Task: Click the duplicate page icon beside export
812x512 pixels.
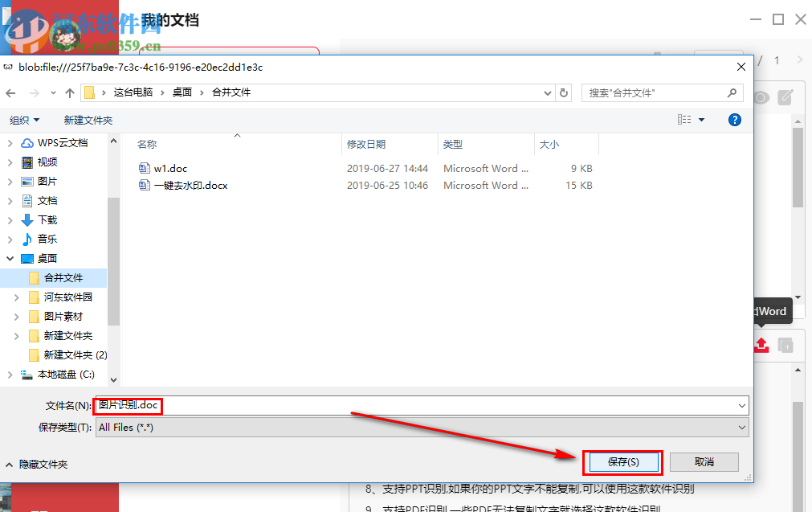Action: click(x=785, y=346)
